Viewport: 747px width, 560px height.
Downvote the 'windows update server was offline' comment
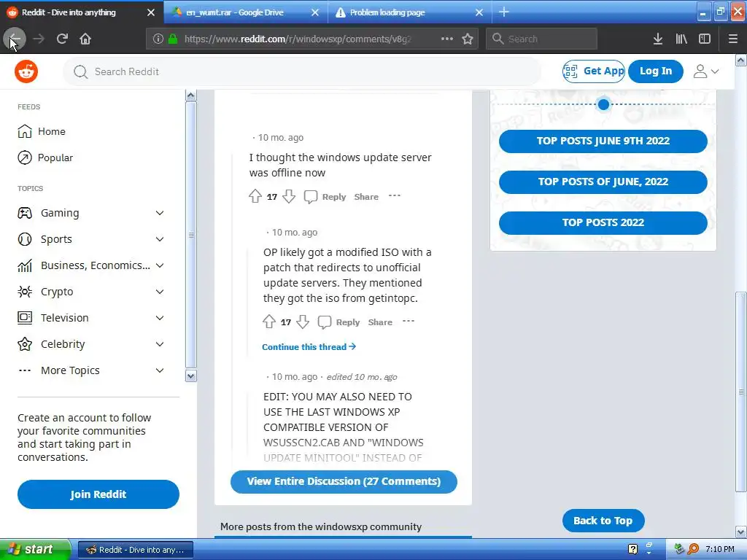[289, 196]
